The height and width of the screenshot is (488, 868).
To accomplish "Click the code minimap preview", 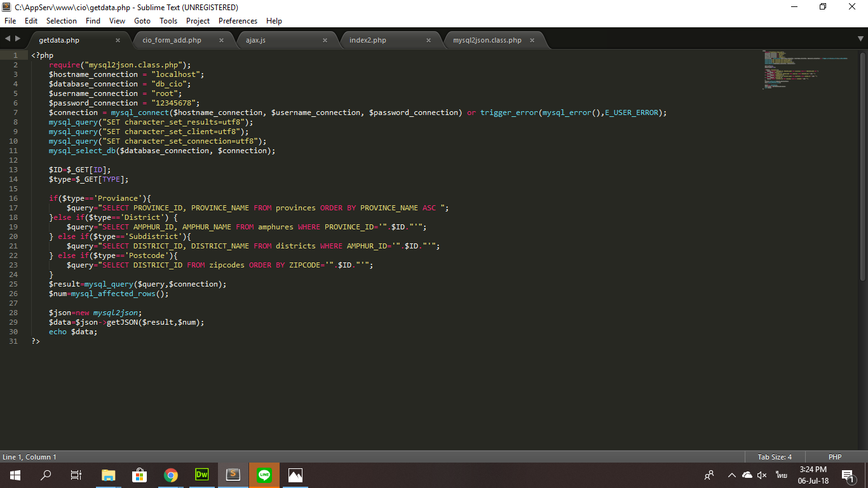I will 806,69.
